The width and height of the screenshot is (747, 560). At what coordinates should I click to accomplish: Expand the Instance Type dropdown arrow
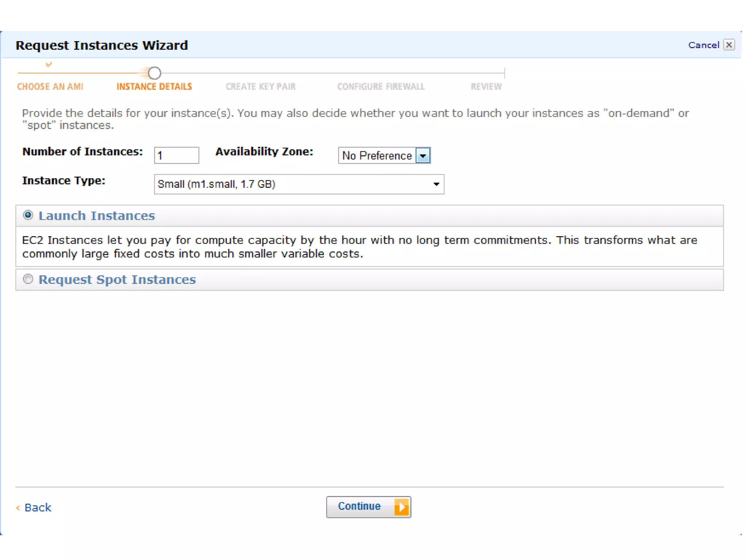(436, 184)
